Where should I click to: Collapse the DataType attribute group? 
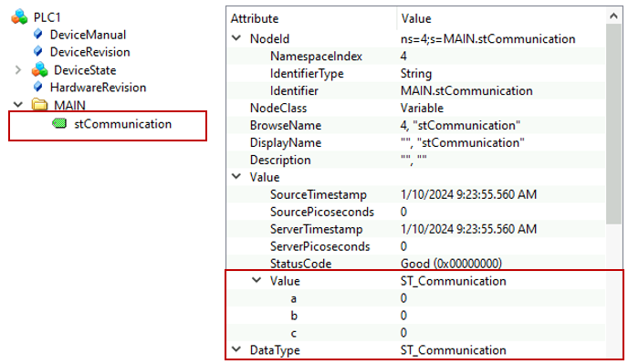point(236,349)
